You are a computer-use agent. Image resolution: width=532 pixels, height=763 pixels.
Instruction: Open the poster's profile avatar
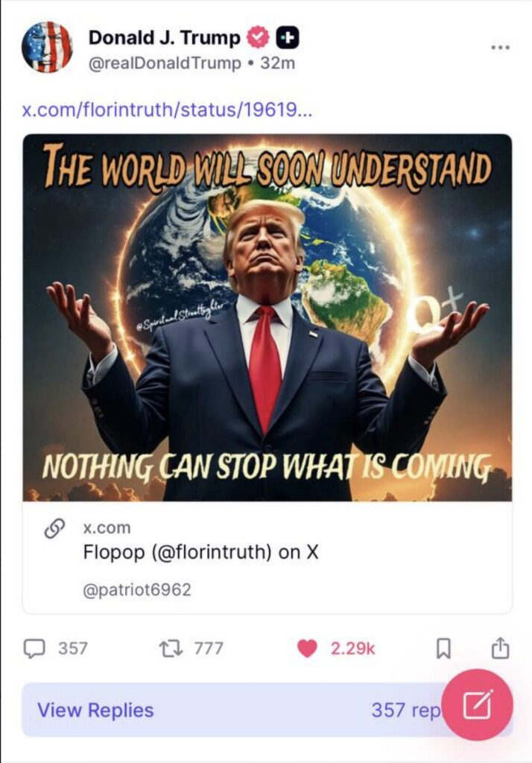(x=47, y=47)
